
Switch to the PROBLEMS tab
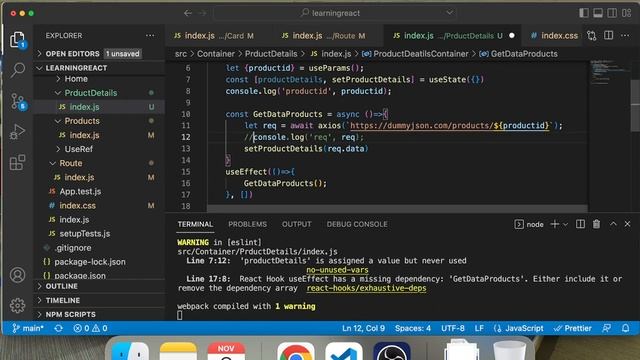click(247, 224)
